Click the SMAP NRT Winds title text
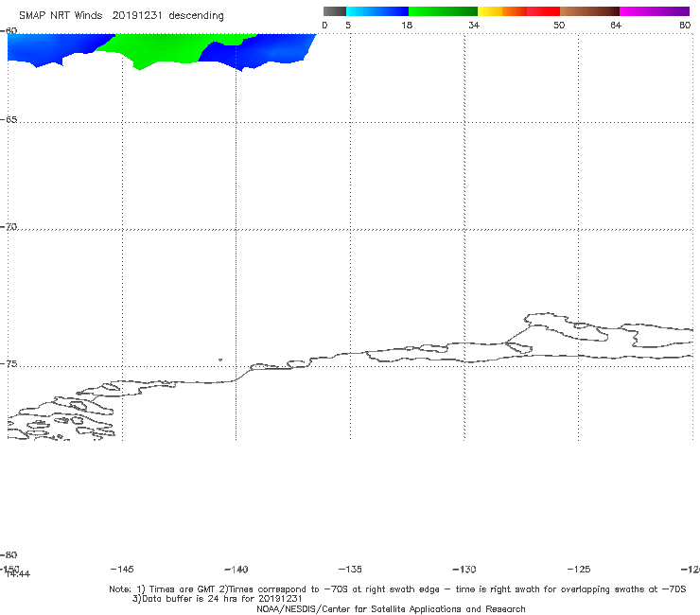The image size is (700, 615). pyautogui.click(x=61, y=15)
